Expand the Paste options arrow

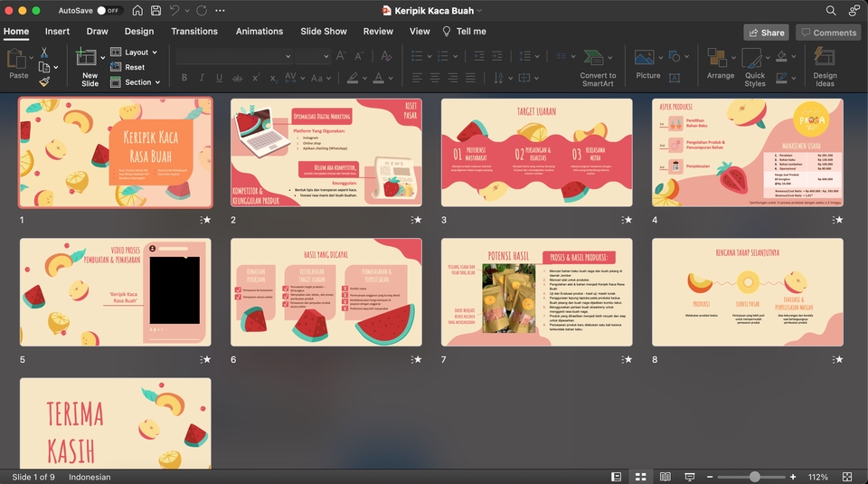[31, 57]
